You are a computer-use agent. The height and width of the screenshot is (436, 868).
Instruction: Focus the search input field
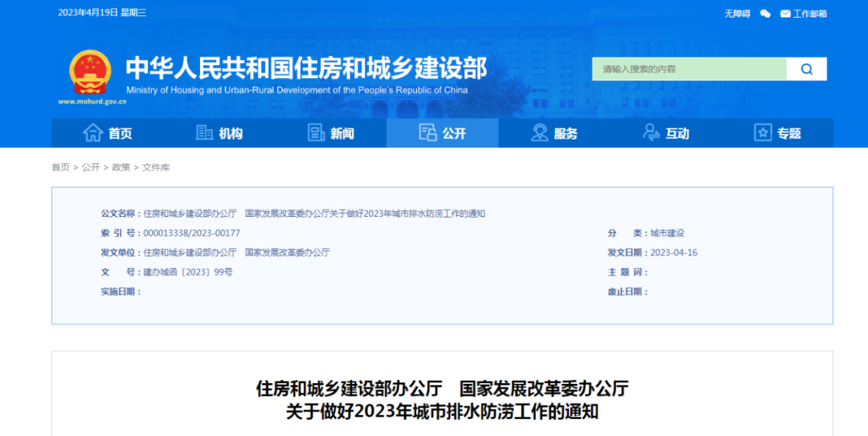[x=689, y=69]
